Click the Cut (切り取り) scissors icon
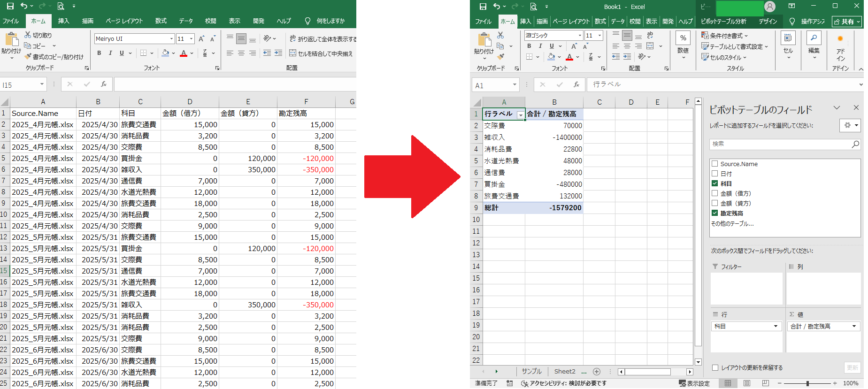 tap(28, 35)
